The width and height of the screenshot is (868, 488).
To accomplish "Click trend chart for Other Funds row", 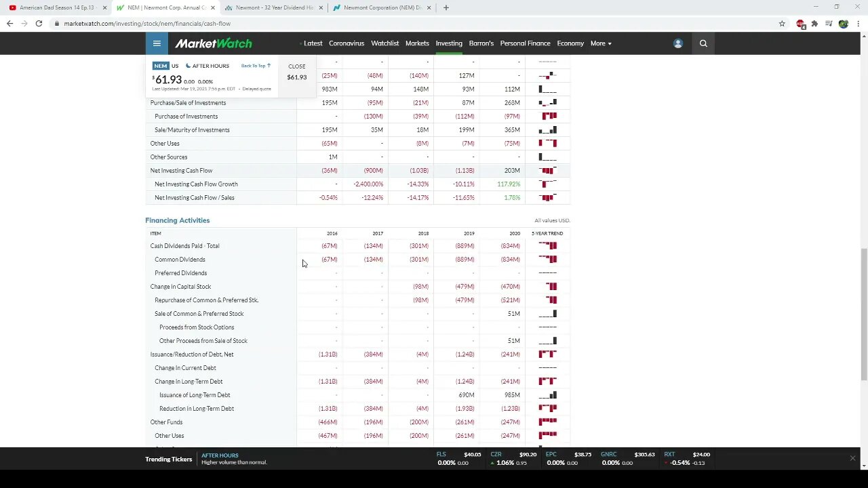I will (x=548, y=422).
